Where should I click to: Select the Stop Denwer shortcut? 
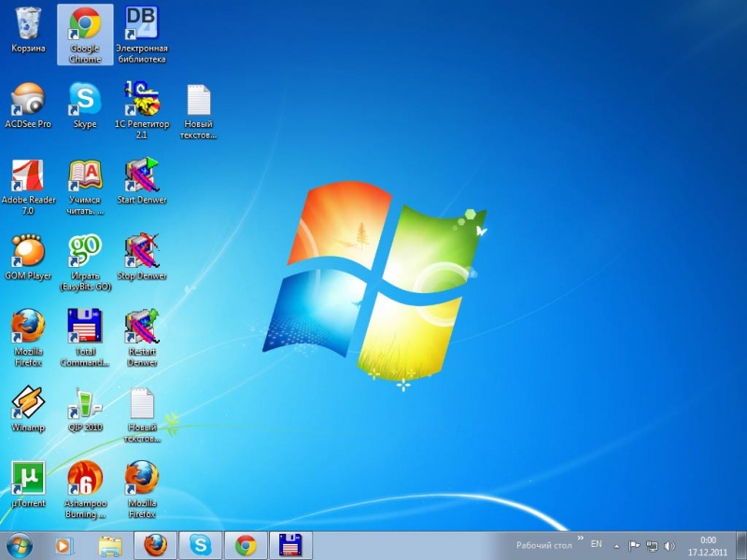pos(142,251)
